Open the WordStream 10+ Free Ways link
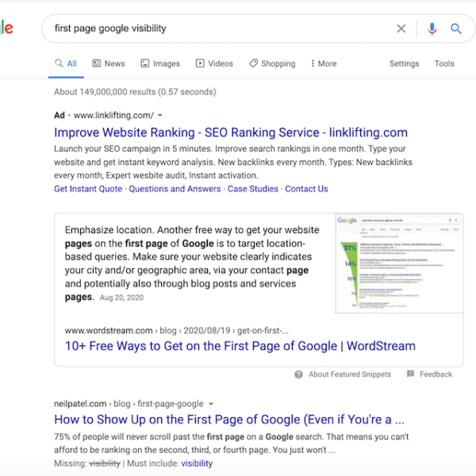The height and width of the screenshot is (476, 476). click(235, 346)
